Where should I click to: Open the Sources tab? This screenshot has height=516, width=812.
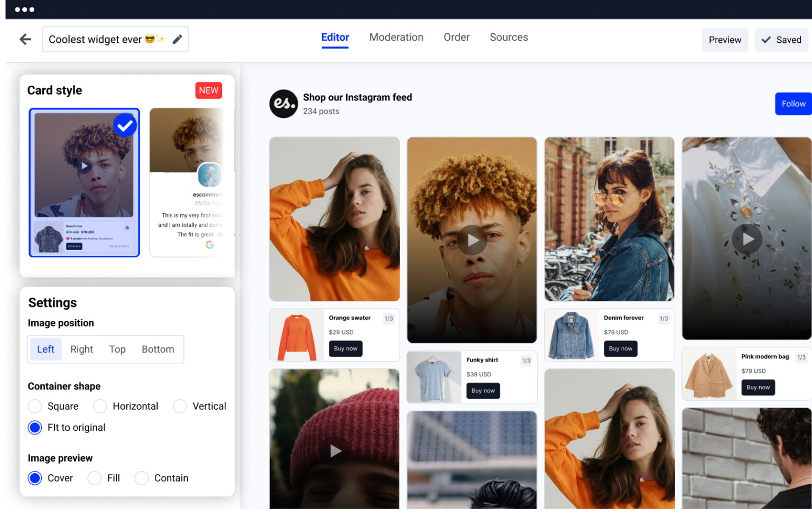(x=509, y=37)
